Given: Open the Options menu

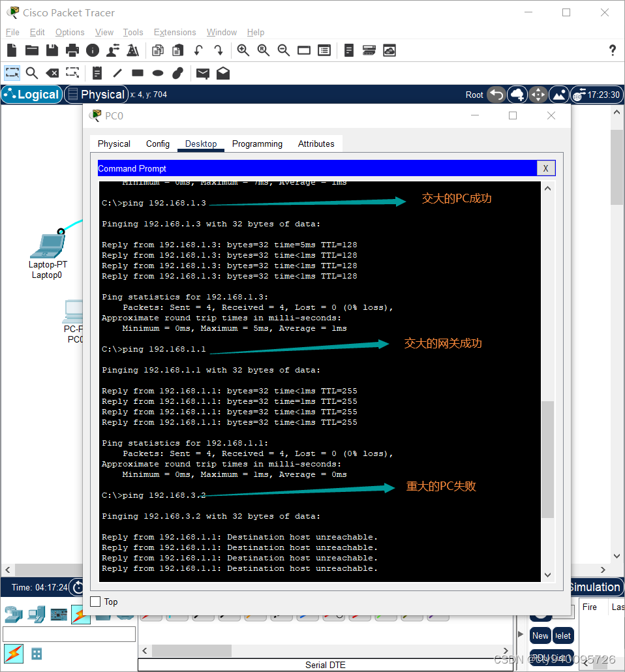Looking at the screenshot, I should 70,32.
